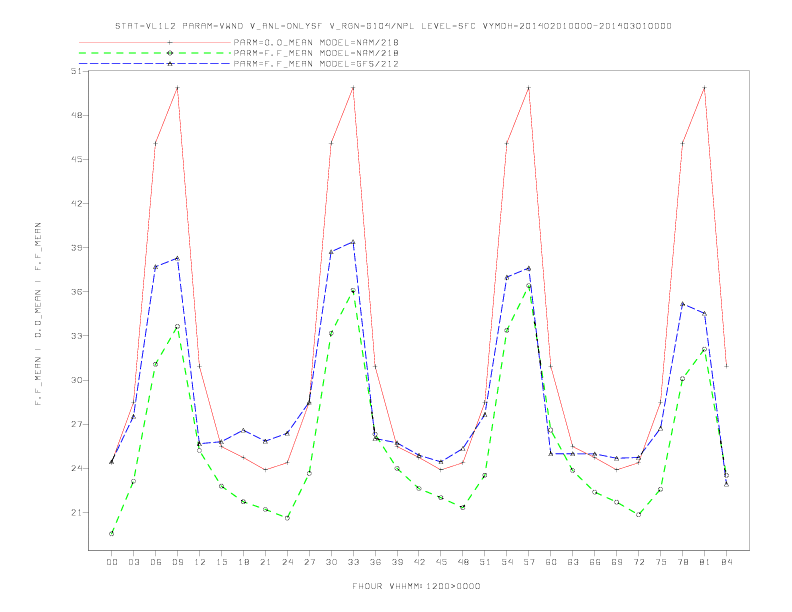Click y-axis tick label 48
792x612 pixels.
pyautogui.click(x=76, y=115)
